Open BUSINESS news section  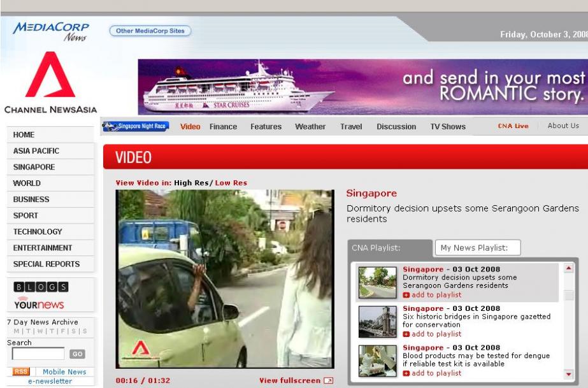50,199
